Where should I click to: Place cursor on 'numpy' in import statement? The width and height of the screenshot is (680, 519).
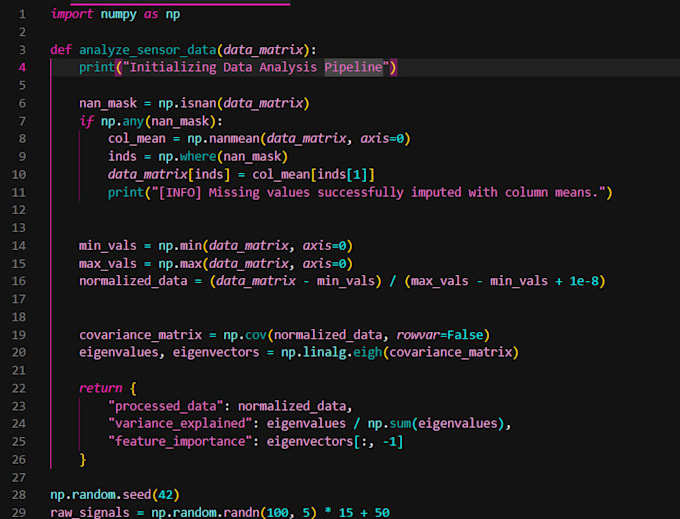click(x=118, y=14)
